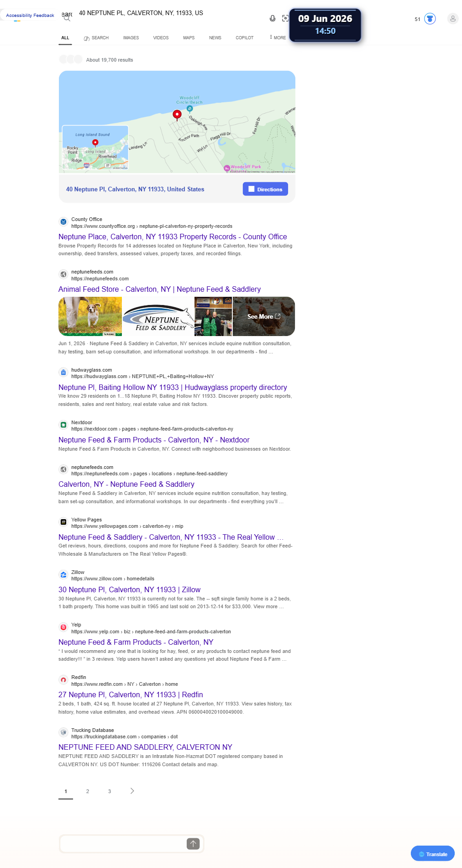Open 40 Neptune Pl address link
Image resolution: width=462 pixels, height=868 pixels.
[x=135, y=189]
